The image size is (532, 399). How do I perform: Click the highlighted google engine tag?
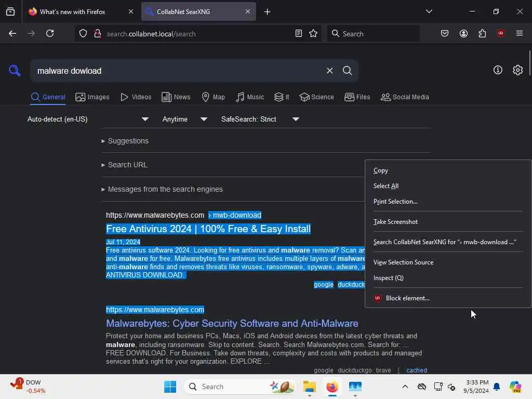323,285
